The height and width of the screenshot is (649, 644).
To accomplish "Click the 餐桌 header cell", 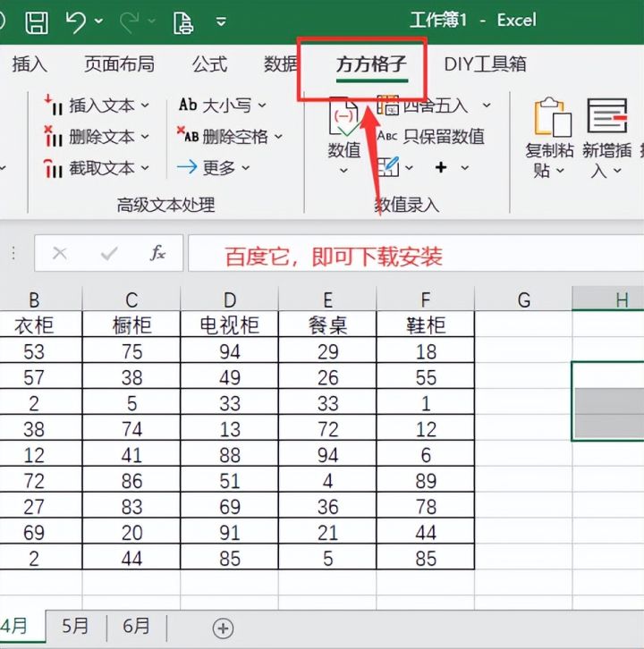I will pyautogui.click(x=327, y=324).
